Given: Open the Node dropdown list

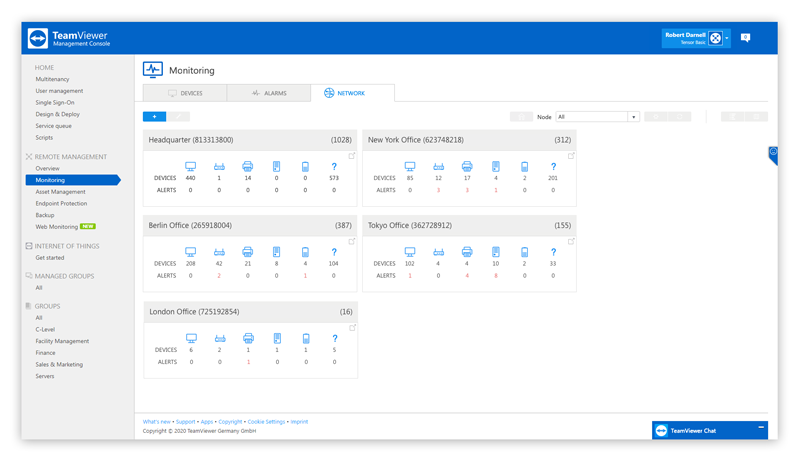Looking at the screenshot, I should 633,117.
